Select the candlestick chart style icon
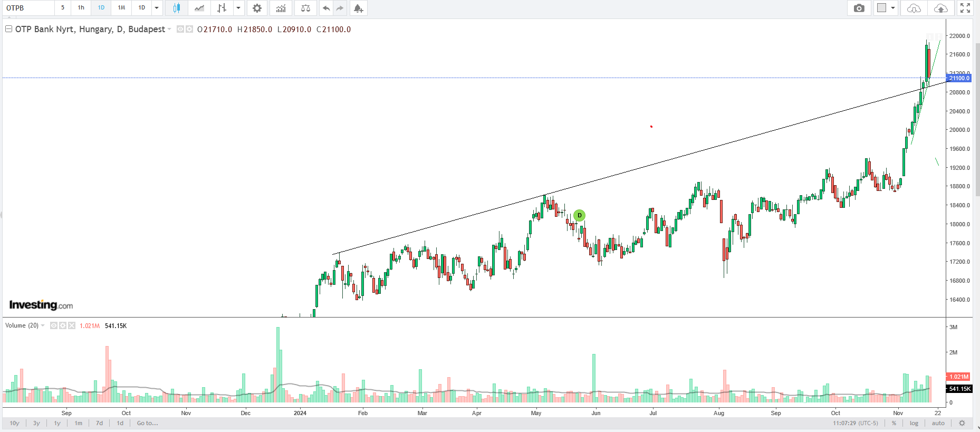Image resolution: width=980 pixels, height=432 pixels. [177, 8]
